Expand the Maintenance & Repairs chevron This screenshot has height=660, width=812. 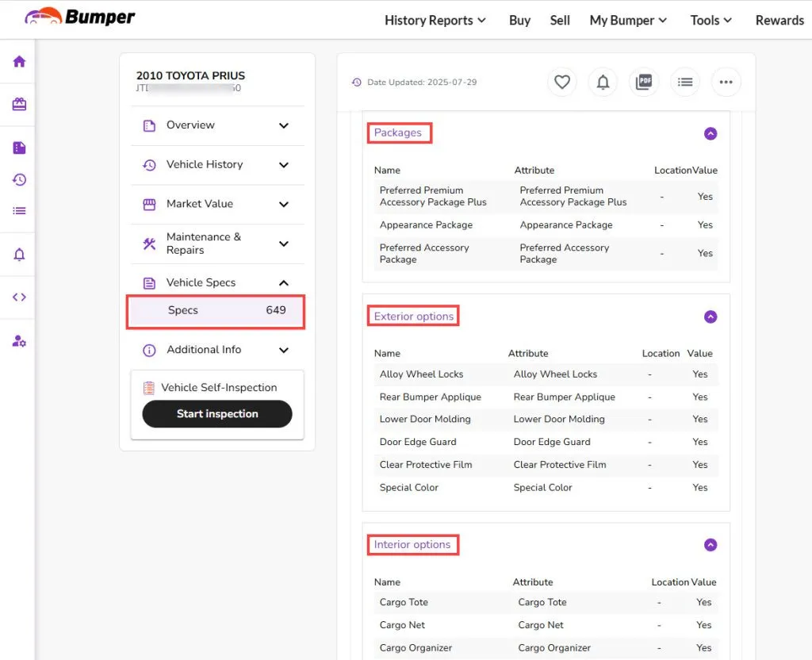click(284, 244)
